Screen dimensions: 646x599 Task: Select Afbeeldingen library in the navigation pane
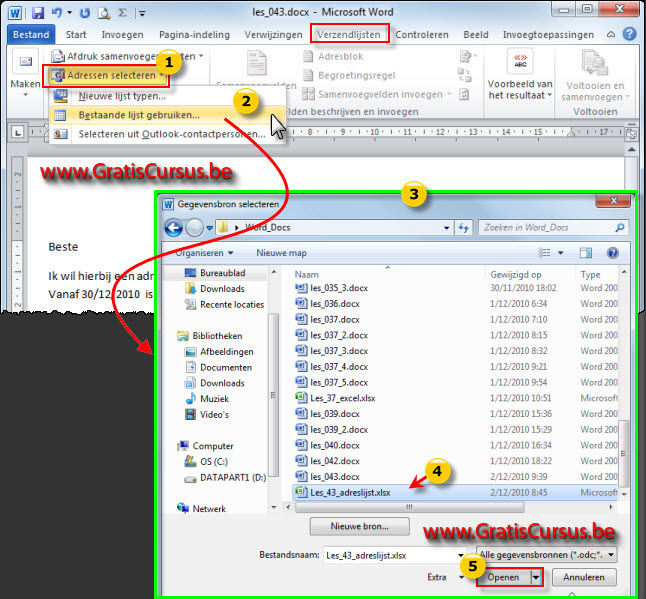click(219, 352)
